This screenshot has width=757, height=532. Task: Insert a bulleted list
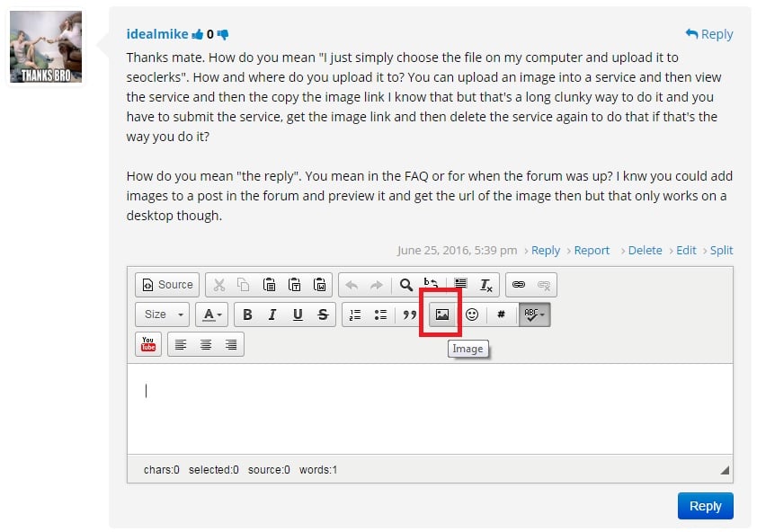pyautogui.click(x=380, y=315)
